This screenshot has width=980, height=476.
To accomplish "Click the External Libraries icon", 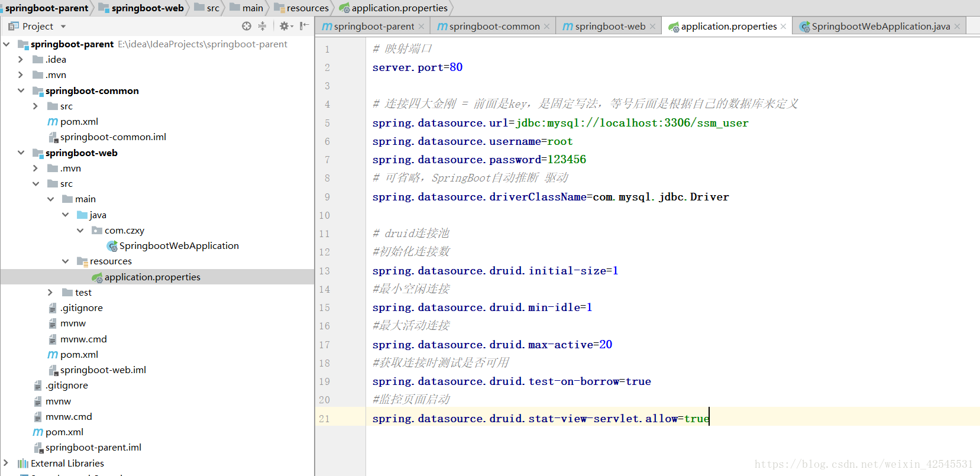I will pos(23,463).
